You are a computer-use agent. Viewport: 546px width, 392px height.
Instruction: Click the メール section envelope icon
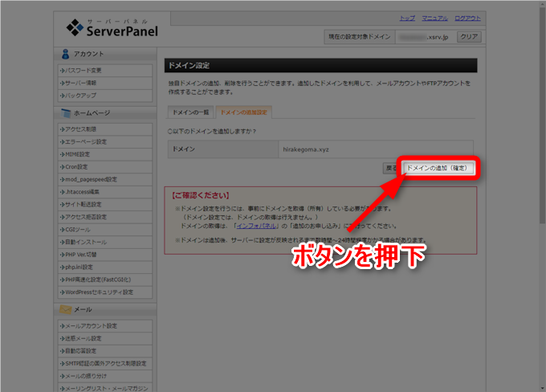coord(66,309)
